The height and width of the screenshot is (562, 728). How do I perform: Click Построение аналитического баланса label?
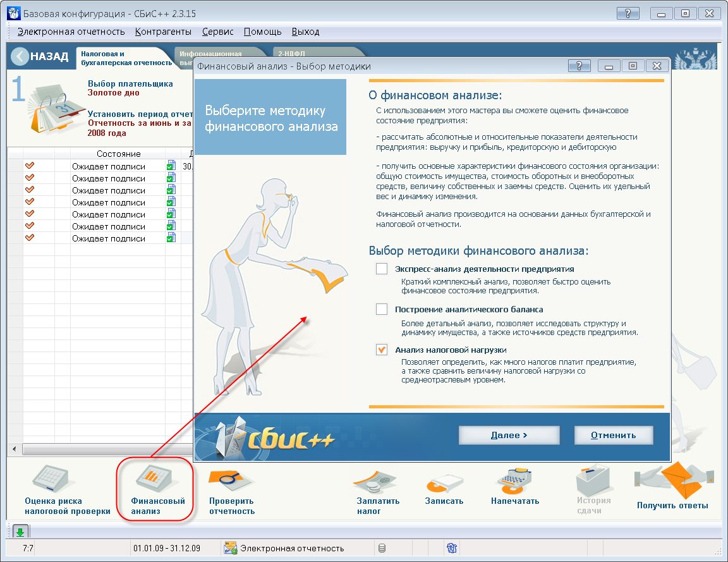click(469, 309)
